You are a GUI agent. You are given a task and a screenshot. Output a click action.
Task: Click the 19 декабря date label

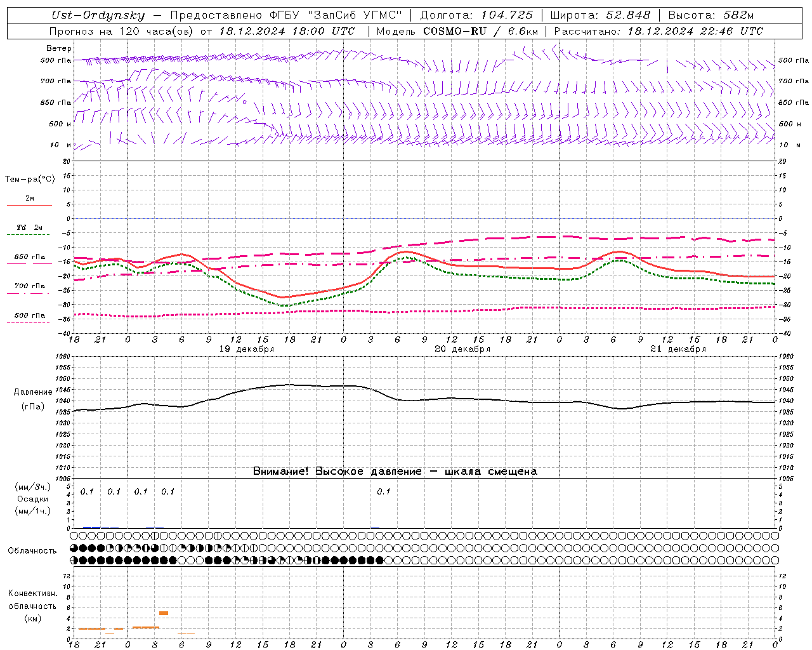[247, 349]
